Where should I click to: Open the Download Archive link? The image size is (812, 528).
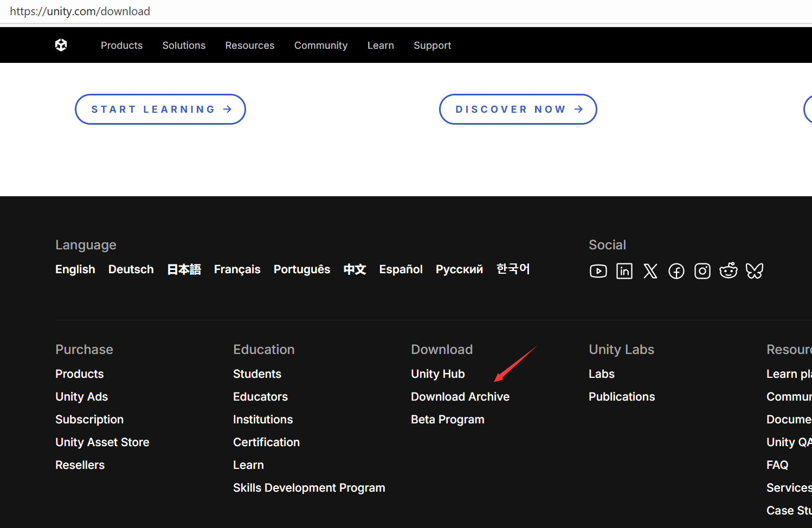(x=460, y=397)
